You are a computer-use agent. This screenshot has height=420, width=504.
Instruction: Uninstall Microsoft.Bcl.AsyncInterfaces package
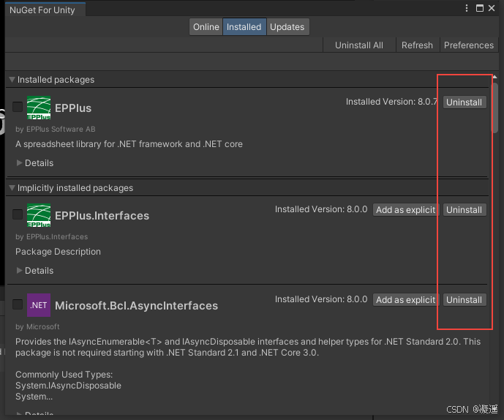(x=464, y=300)
